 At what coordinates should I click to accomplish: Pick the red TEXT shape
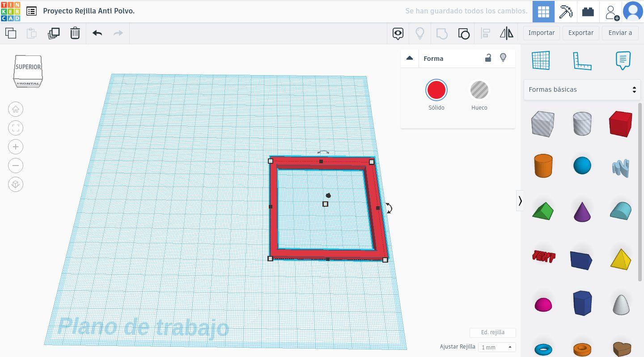click(543, 256)
